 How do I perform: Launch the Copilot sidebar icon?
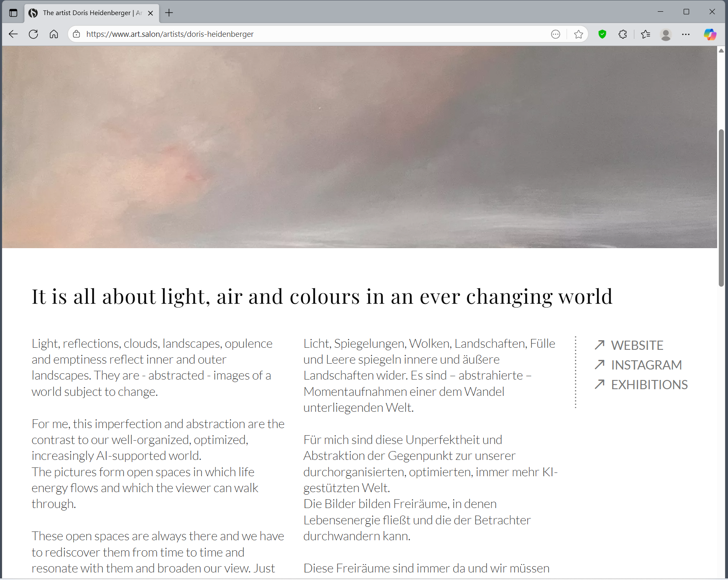[x=710, y=34]
